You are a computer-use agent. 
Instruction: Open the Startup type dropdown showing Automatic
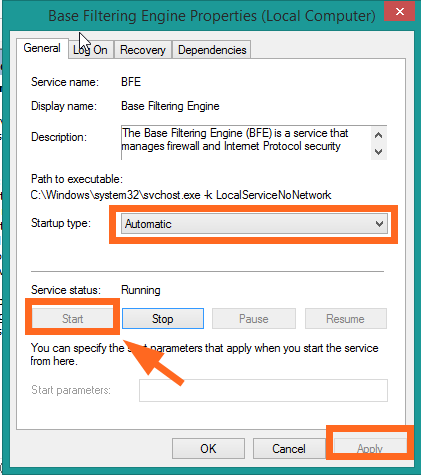(254, 224)
